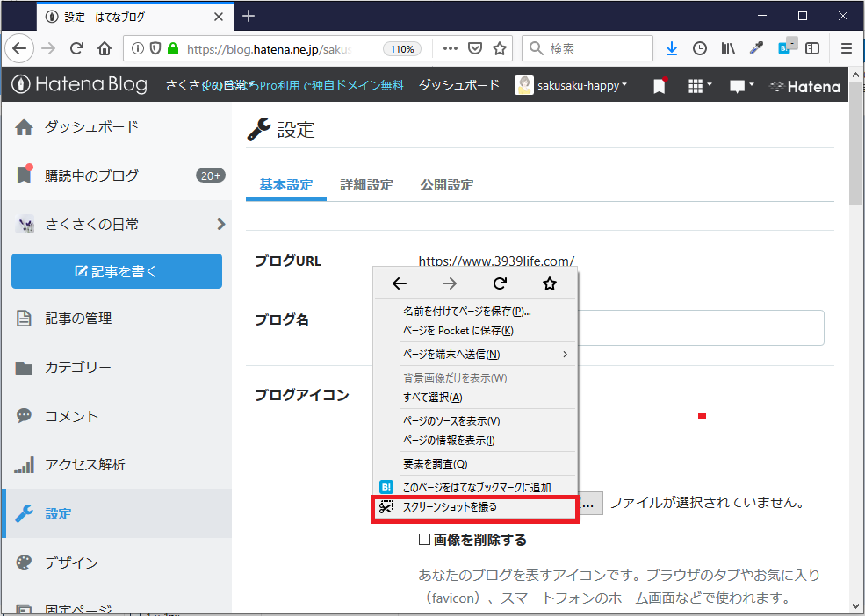Open the Firefox library icon
Image resolution: width=865 pixels, height=616 pixels.
click(x=727, y=48)
